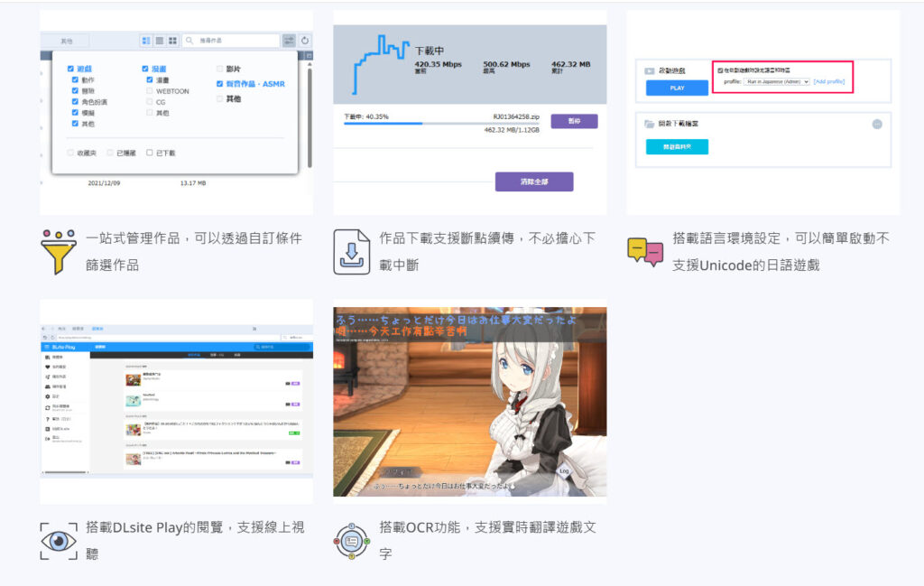Viewport: 924px width, 586px height.
Task: Switch to list view in the works toolbar
Action: point(159,41)
